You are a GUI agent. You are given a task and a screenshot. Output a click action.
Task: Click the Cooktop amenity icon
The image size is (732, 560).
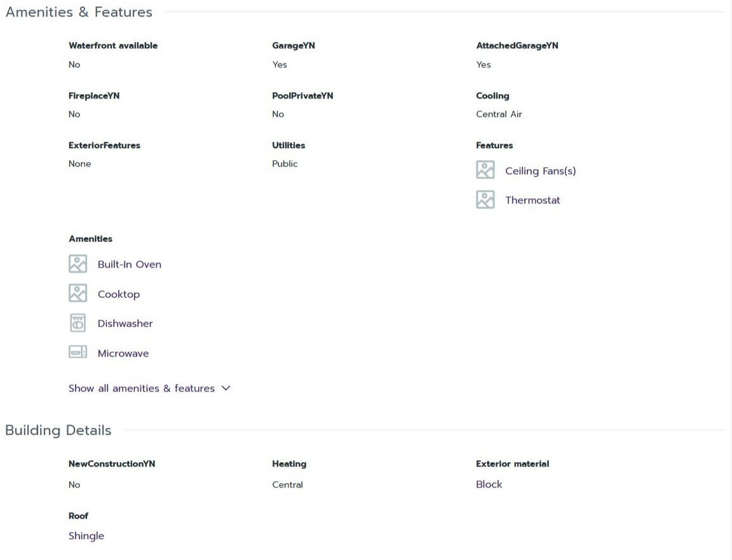click(x=78, y=293)
